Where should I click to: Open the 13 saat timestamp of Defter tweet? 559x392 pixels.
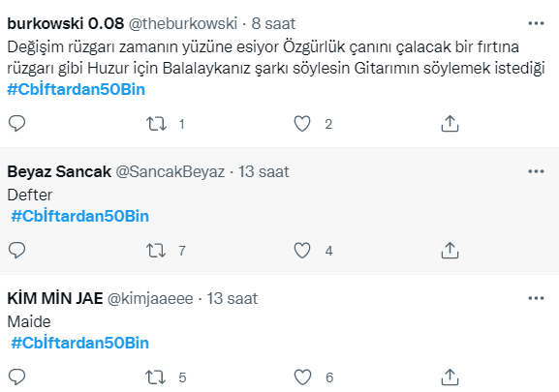[264, 172]
